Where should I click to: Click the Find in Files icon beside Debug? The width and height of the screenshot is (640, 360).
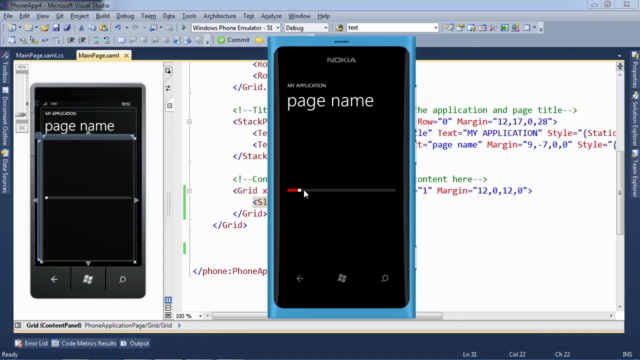click(339, 28)
